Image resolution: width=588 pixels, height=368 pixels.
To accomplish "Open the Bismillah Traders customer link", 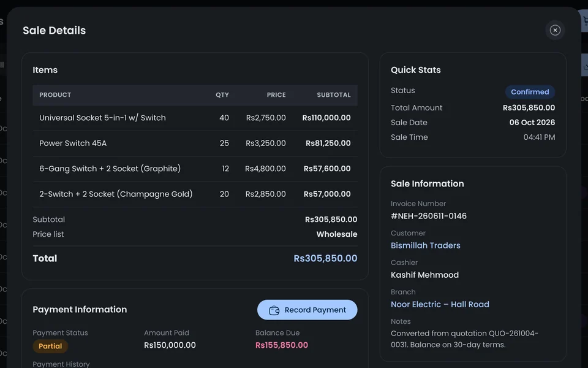I will pyautogui.click(x=425, y=245).
